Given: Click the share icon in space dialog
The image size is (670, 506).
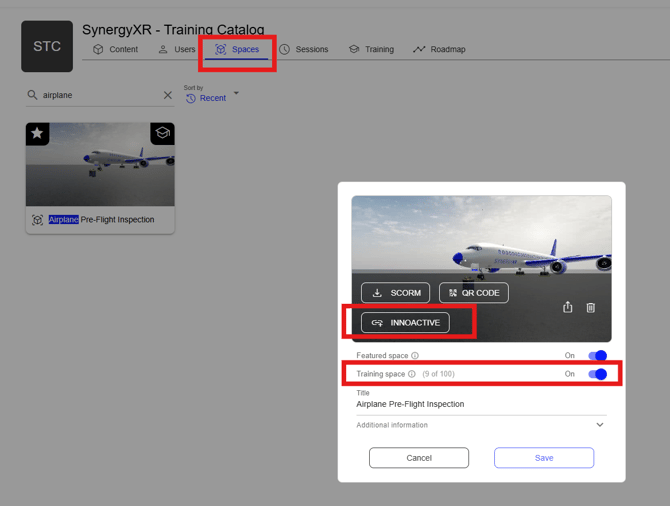Looking at the screenshot, I should click(568, 307).
